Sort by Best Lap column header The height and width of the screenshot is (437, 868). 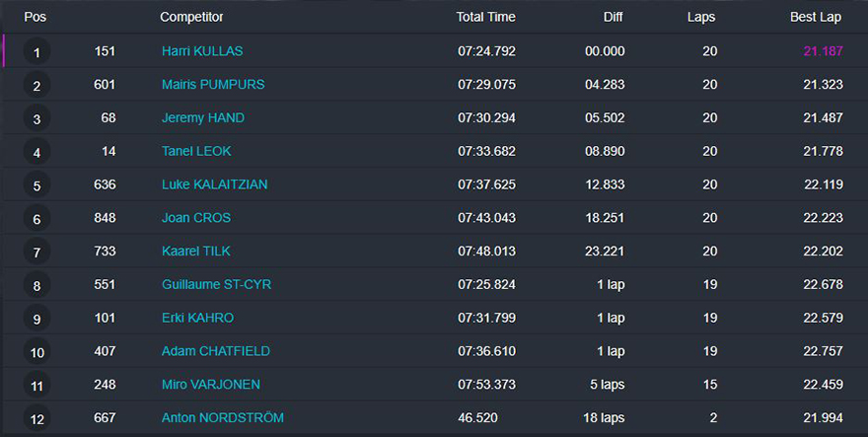[815, 17]
